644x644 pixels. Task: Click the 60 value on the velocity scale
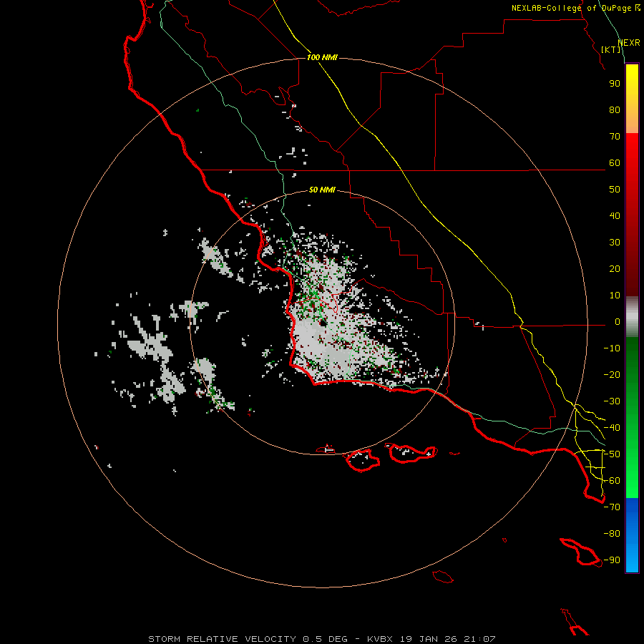coord(615,163)
